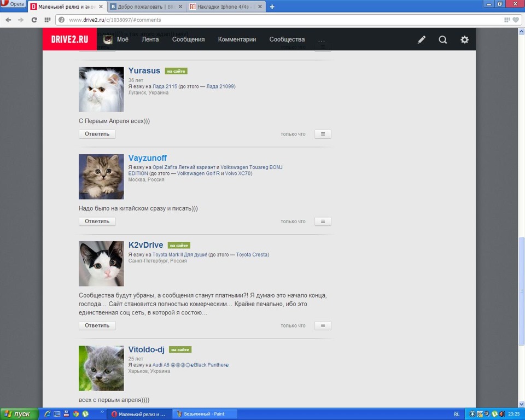Image resolution: width=525 pixels, height=420 pixels.
Task: Open the profile avatar in site header
Action: click(108, 39)
